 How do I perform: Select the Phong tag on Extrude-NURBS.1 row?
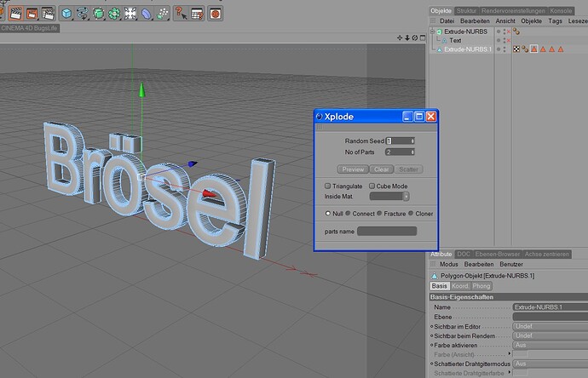(x=525, y=49)
